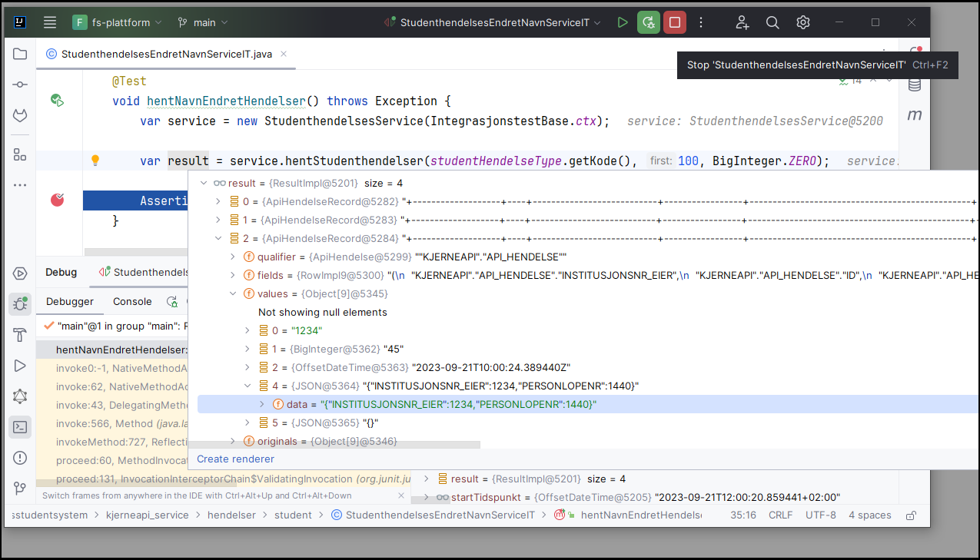
Task: Collapse the values array node
Action: tap(233, 293)
